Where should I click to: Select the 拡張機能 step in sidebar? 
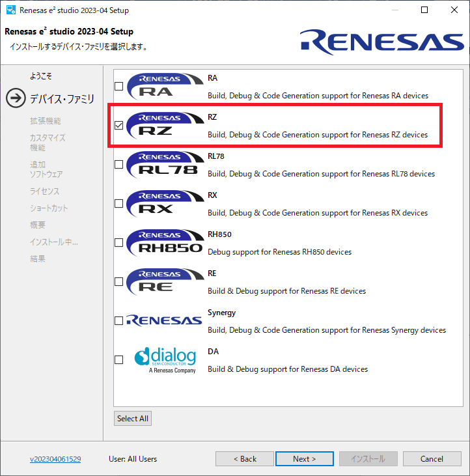(x=46, y=121)
